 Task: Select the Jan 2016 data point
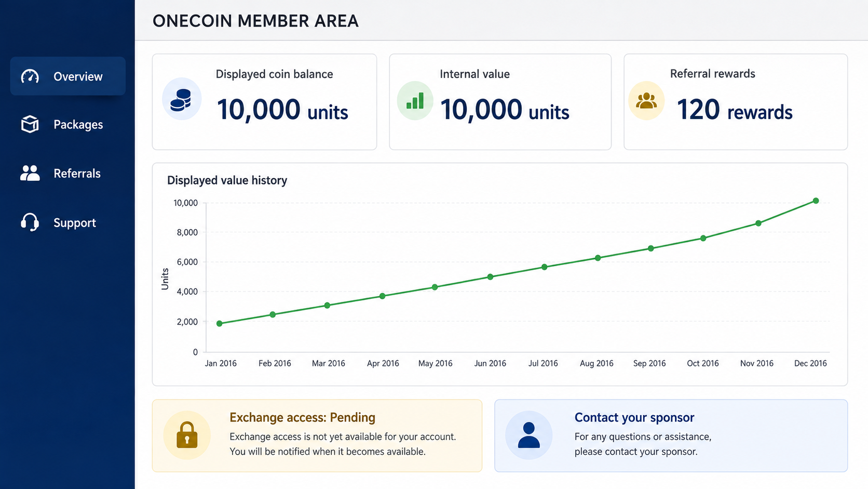[x=220, y=323]
